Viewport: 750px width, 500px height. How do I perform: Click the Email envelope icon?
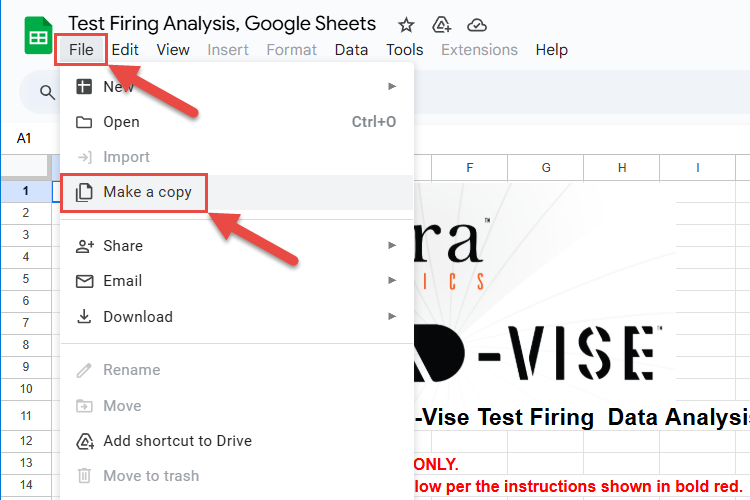point(85,281)
